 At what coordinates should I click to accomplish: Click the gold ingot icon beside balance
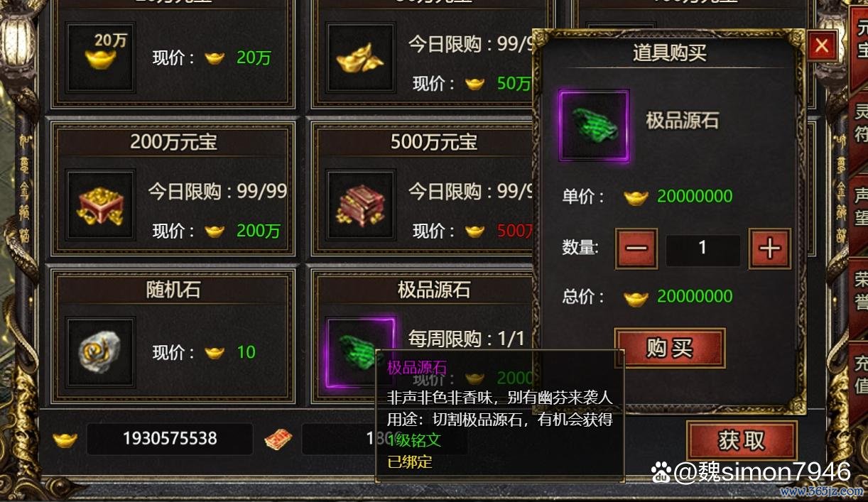[65, 440]
